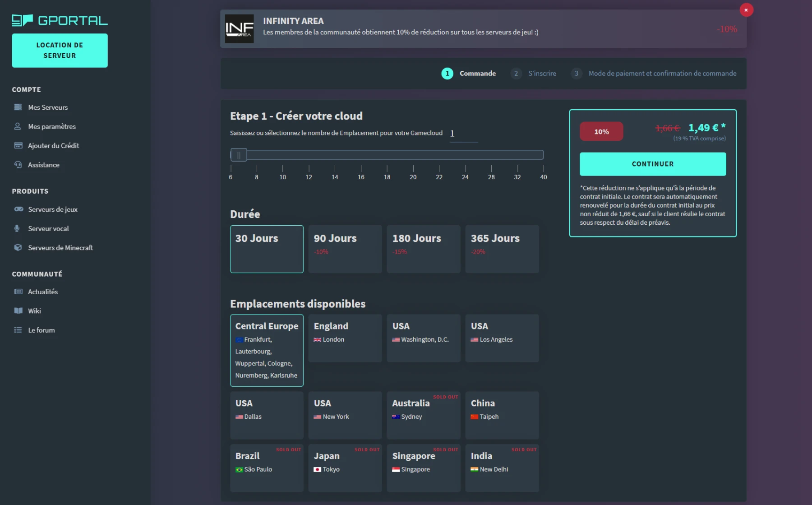This screenshot has width=812, height=505.
Task: Open Mes paramètres user icon
Action: [x=18, y=126]
